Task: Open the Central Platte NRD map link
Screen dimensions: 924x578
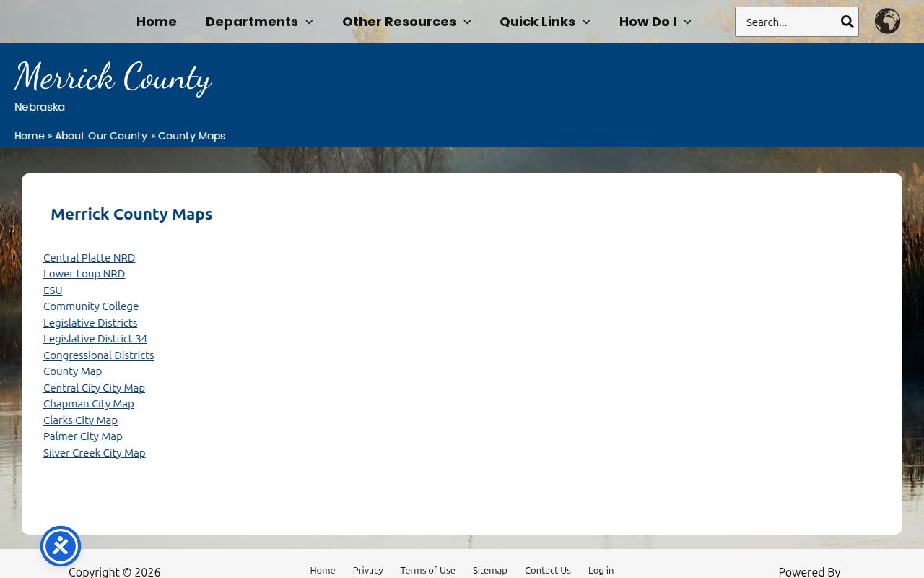Action: point(89,258)
